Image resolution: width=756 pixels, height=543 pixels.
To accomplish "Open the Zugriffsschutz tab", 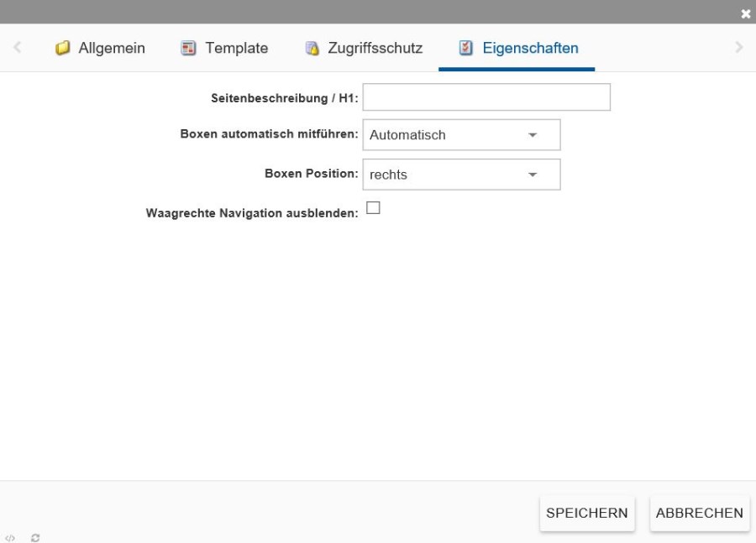I will click(375, 49).
